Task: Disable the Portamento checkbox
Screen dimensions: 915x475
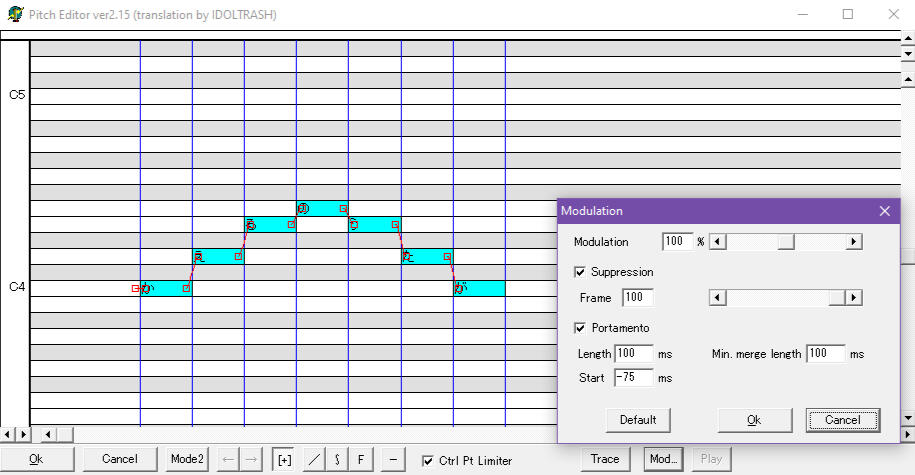Action: pos(581,328)
